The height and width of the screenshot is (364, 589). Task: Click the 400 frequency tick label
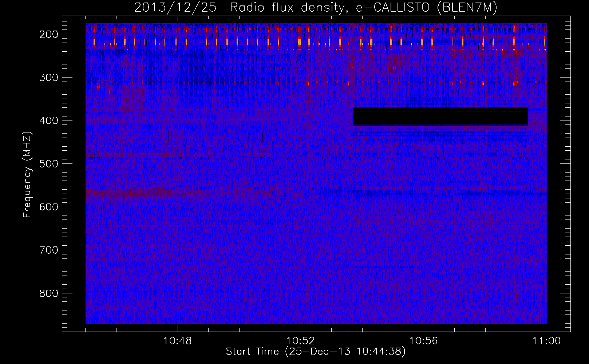coord(48,120)
